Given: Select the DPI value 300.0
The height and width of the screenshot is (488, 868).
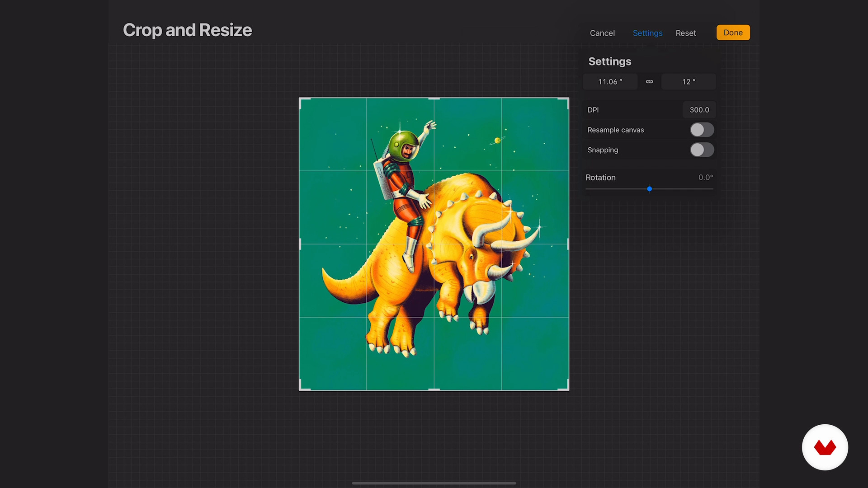Looking at the screenshot, I should (x=699, y=110).
